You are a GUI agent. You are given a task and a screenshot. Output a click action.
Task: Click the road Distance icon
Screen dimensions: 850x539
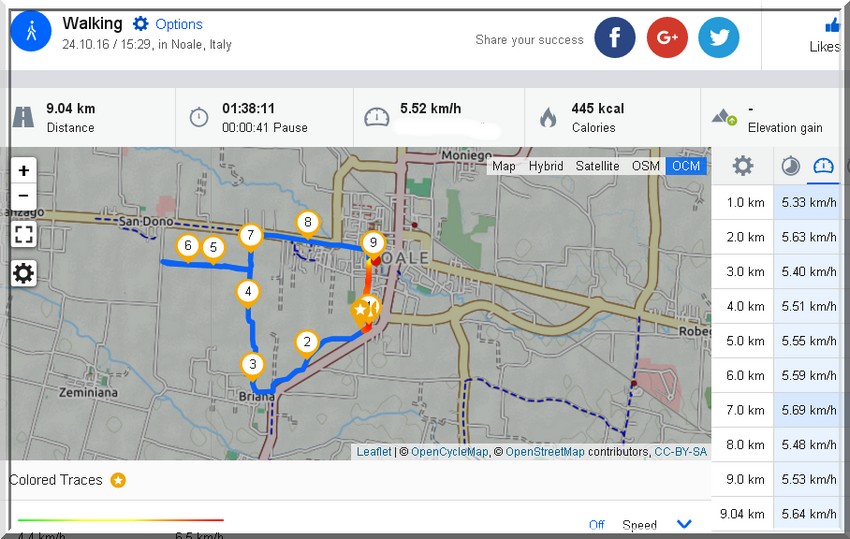click(x=23, y=117)
